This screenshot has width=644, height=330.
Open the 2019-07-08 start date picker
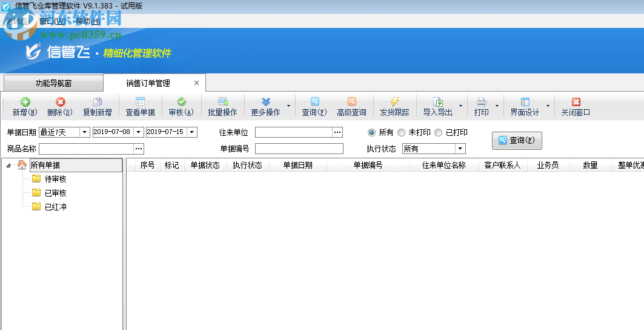(x=138, y=132)
